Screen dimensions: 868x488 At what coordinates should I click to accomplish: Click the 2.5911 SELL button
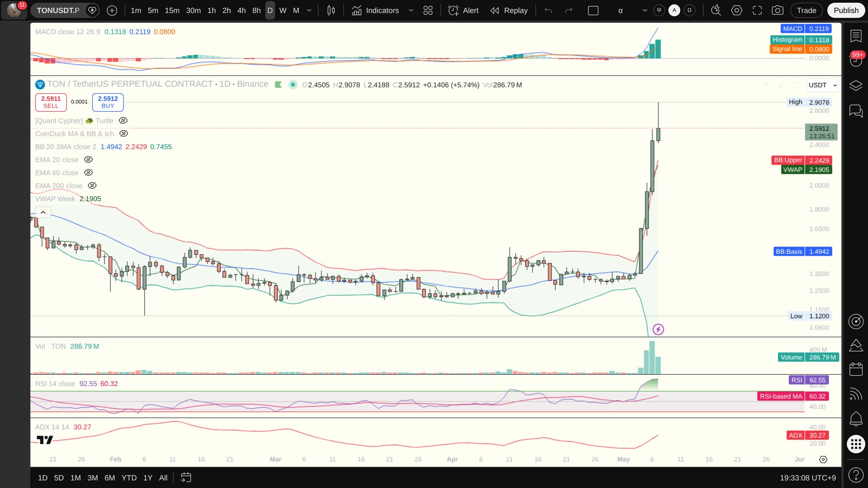tap(51, 102)
